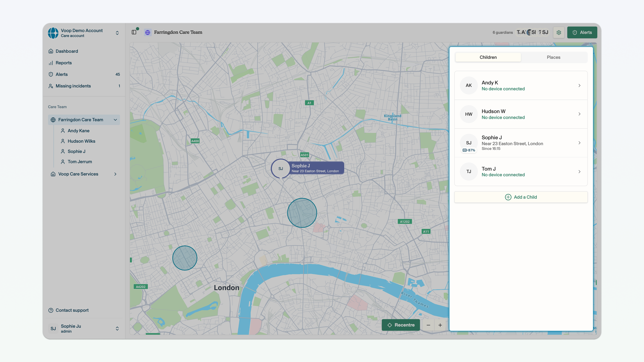Click the globe icon beside Farringdon Care Team title

pos(148,33)
